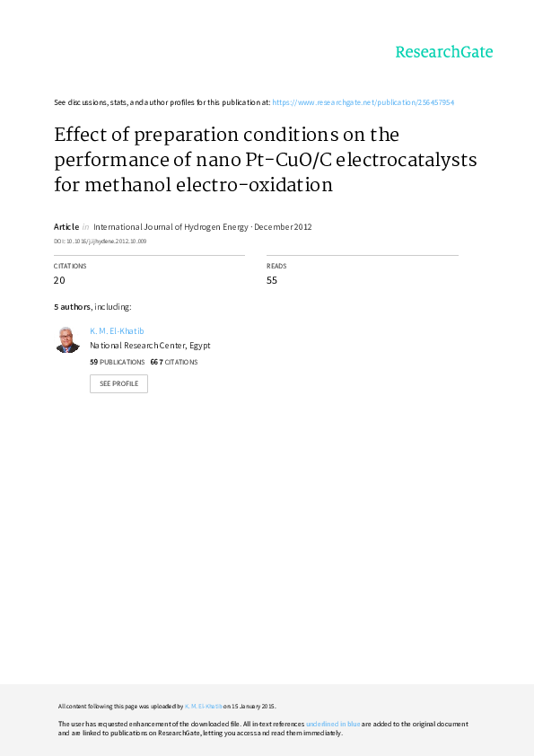Open the researchgate.net publication URL link

pos(363,102)
